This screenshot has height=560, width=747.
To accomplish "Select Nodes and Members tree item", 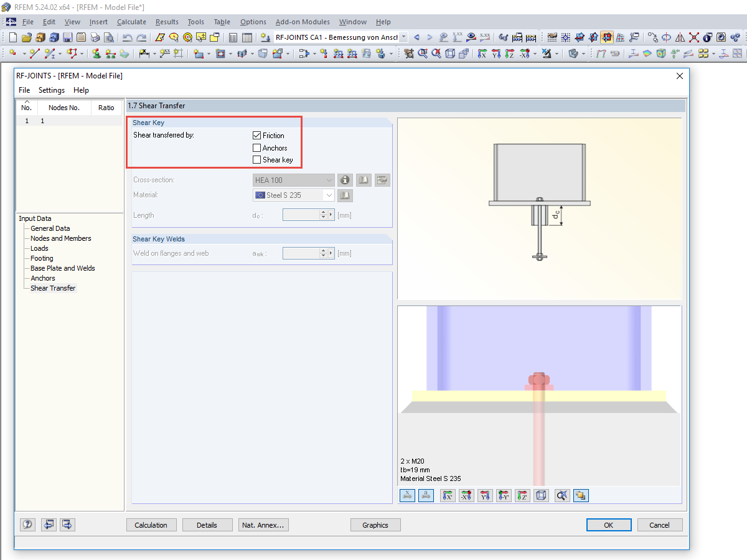I will (x=61, y=238).
